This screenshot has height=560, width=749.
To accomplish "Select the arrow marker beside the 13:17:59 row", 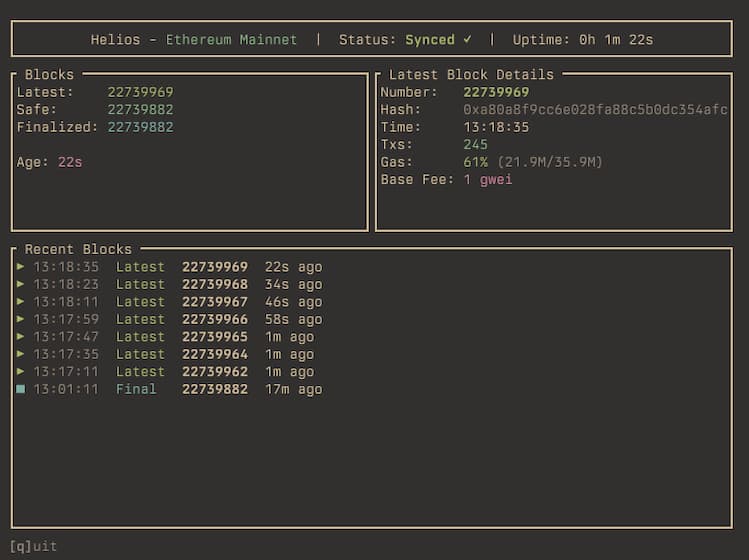I will (20, 319).
